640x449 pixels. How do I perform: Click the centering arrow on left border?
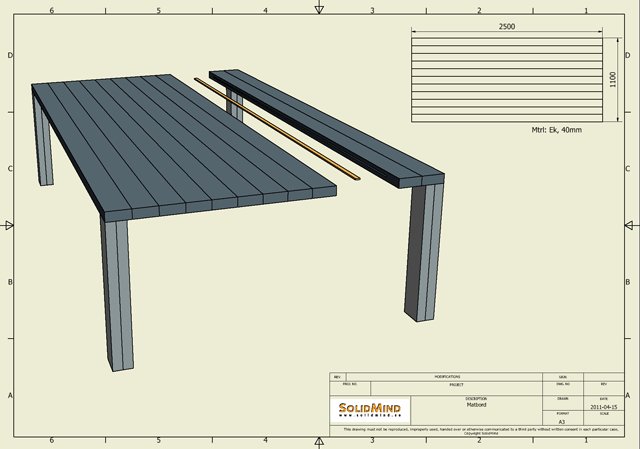pos(9,225)
